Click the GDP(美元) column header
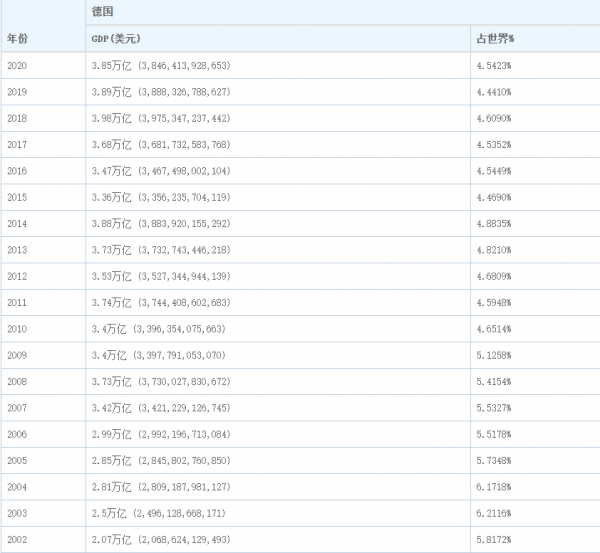Image resolution: width=600 pixels, height=553 pixels. tap(119, 39)
